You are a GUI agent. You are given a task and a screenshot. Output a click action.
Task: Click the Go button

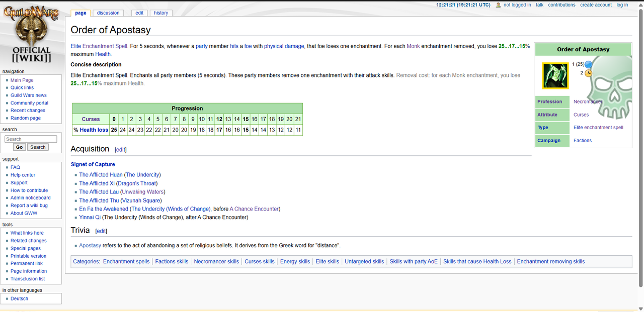20,147
